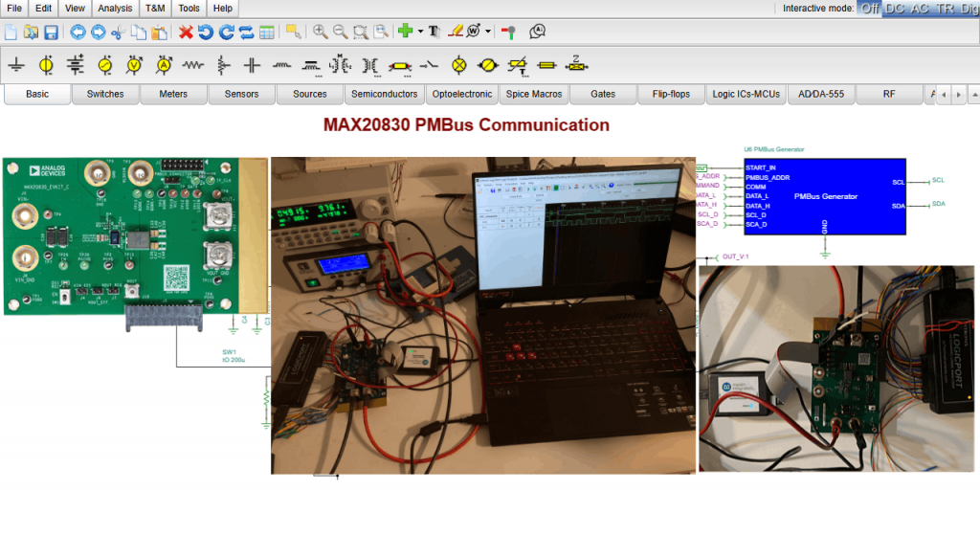Expand the dropdown arrow next to wire tool
Screen dimensions: 980x535
click(x=489, y=32)
